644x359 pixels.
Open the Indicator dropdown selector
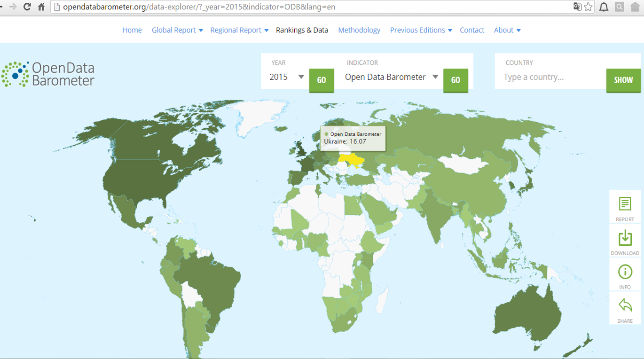[x=391, y=77]
